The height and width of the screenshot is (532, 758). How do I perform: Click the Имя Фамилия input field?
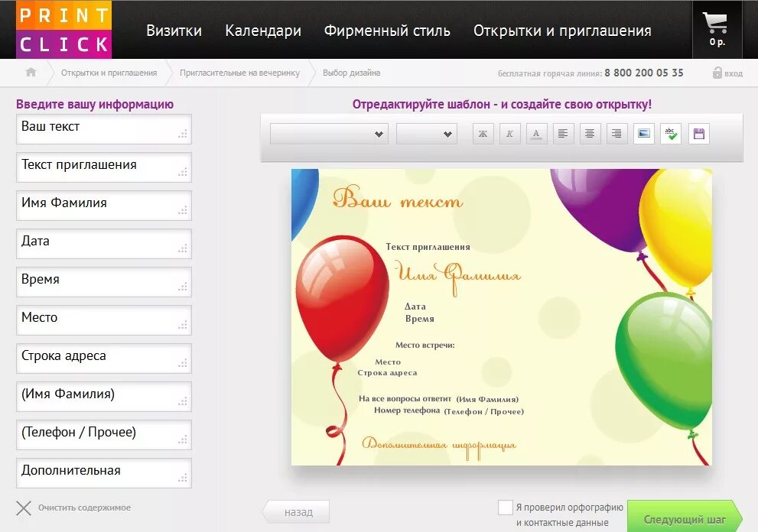pos(104,206)
